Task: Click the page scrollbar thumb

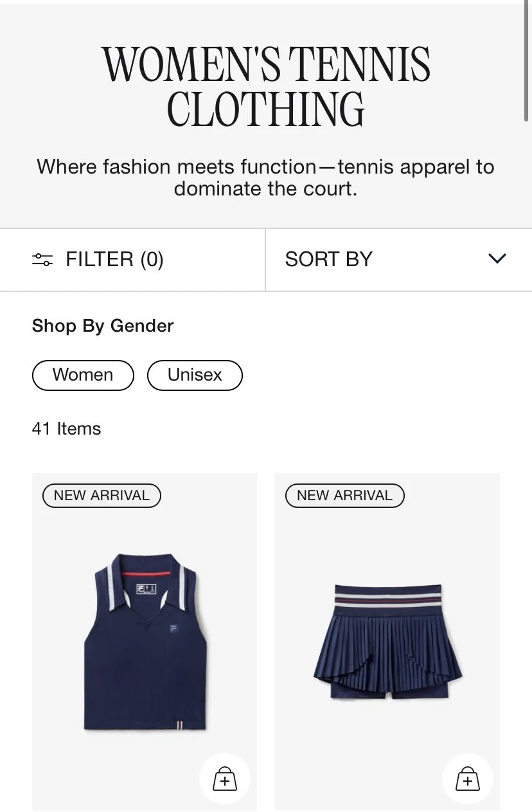Action: tap(528, 61)
